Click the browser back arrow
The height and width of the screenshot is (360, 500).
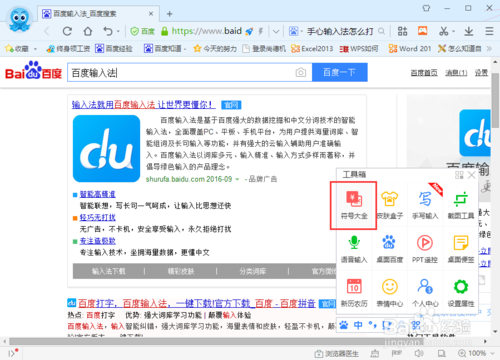47,31
